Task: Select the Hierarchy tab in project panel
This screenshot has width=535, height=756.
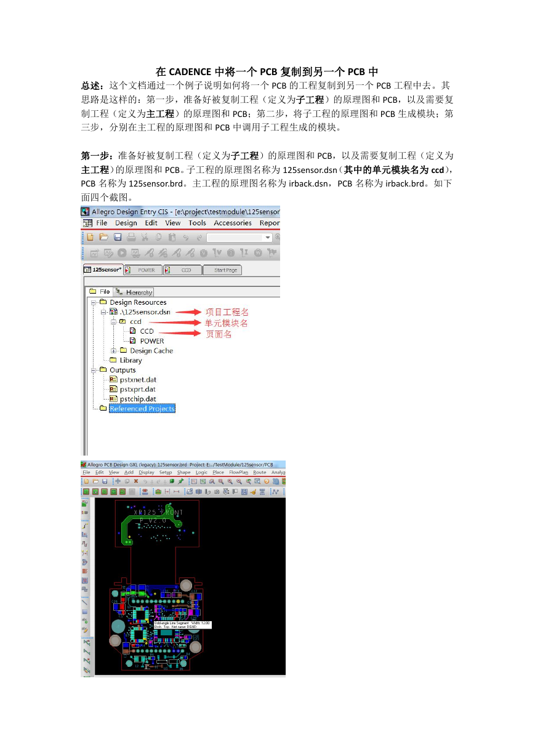Action: point(134,292)
